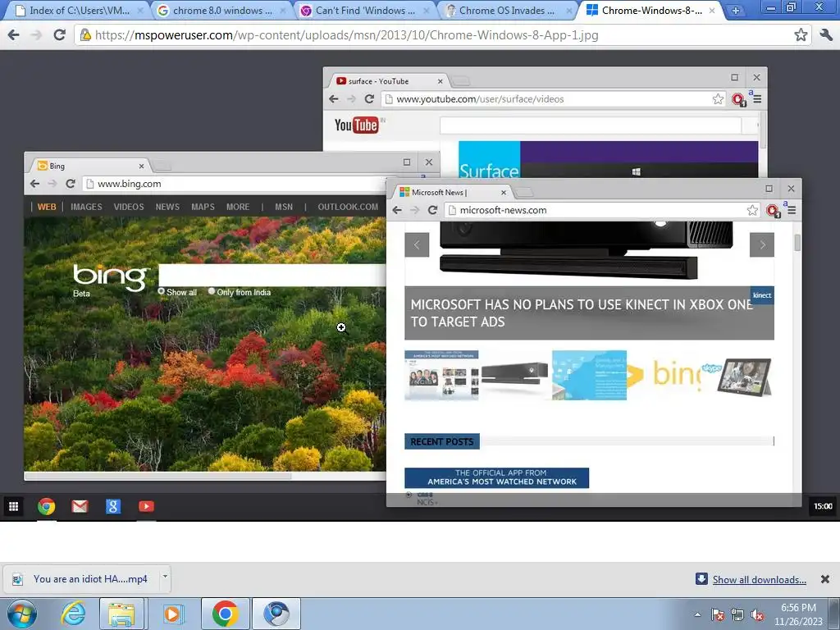Click the YouTube logo
Image resolution: width=840 pixels, height=630 pixels.
pos(356,125)
